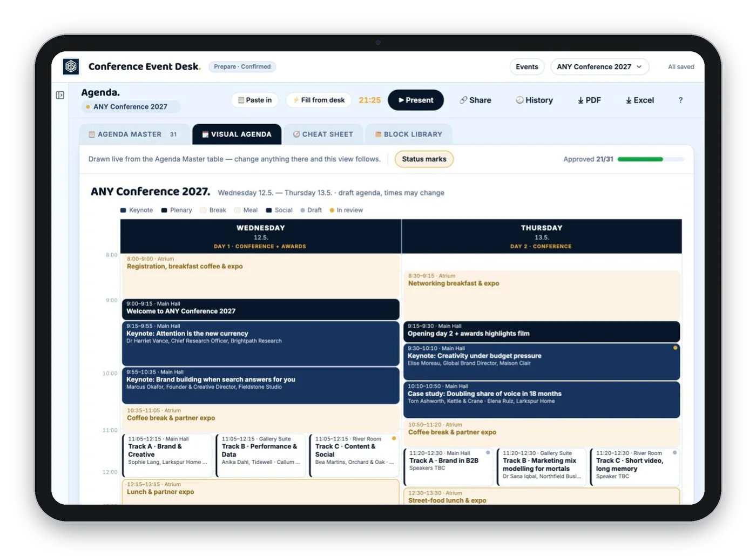Click the 21:25 timer text

pyautogui.click(x=370, y=100)
